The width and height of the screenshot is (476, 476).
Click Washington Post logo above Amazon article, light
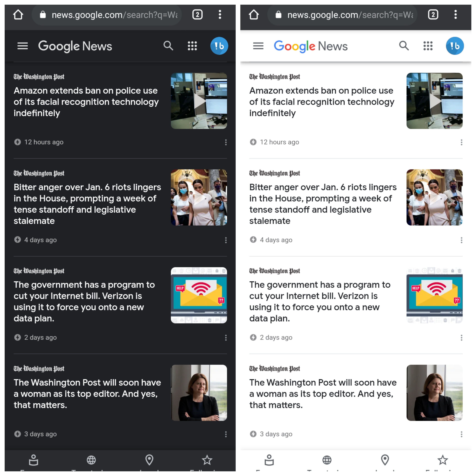pyautogui.click(x=275, y=77)
